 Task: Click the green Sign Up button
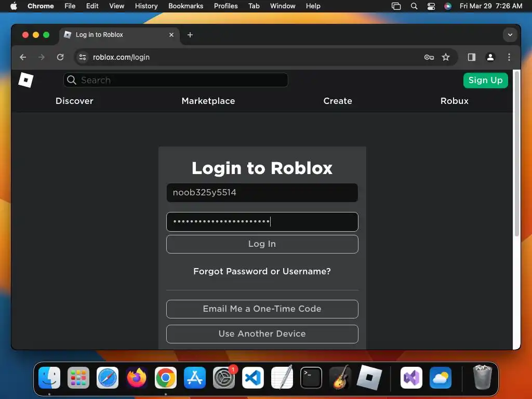tap(486, 80)
